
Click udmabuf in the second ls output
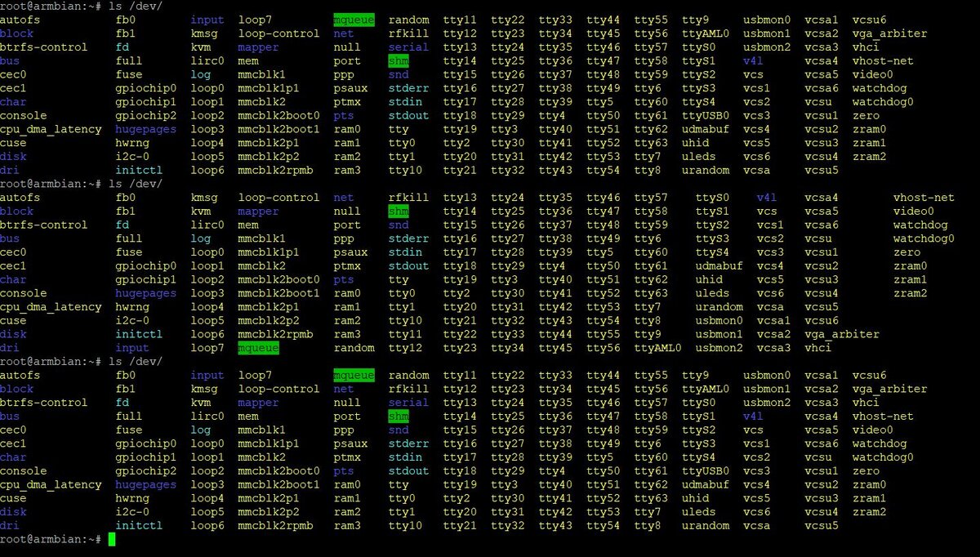tap(719, 265)
